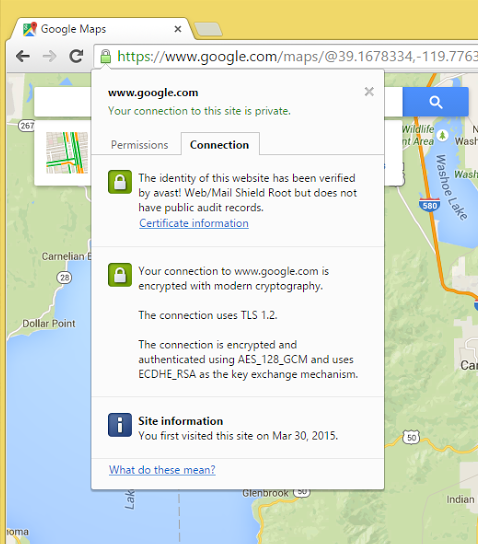Click the US 50 shield right of the popup
The width and height of the screenshot is (478, 544).
point(411,437)
